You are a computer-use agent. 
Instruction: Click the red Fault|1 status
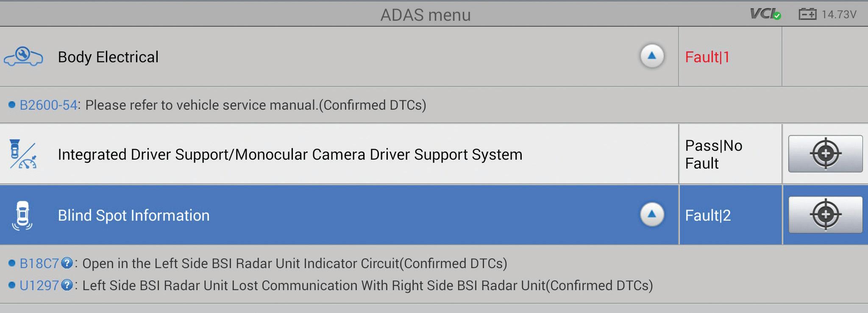click(x=707, y=57)
